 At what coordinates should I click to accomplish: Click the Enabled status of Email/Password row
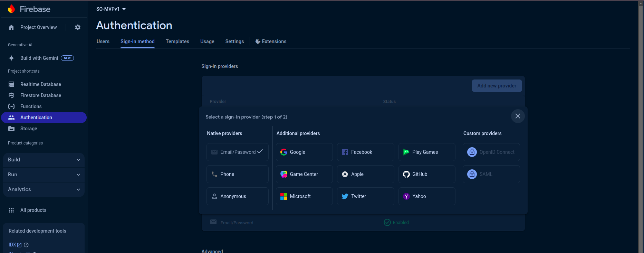(x=396, y=222)
